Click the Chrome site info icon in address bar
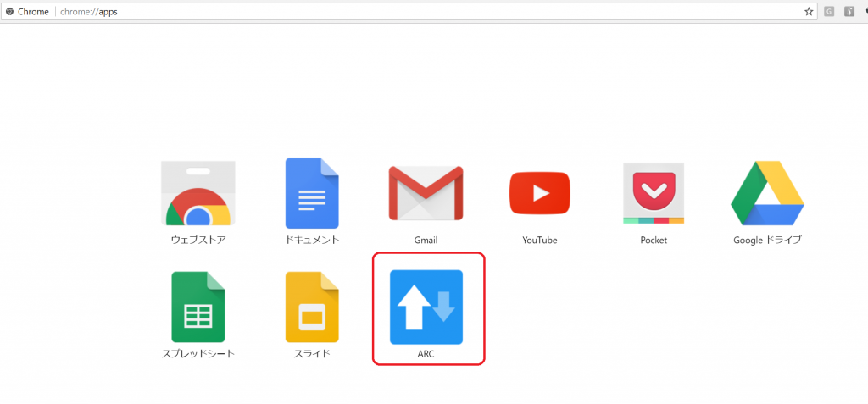Image resolution: width=868 pixels, height=404 pixels. [10, 12]
